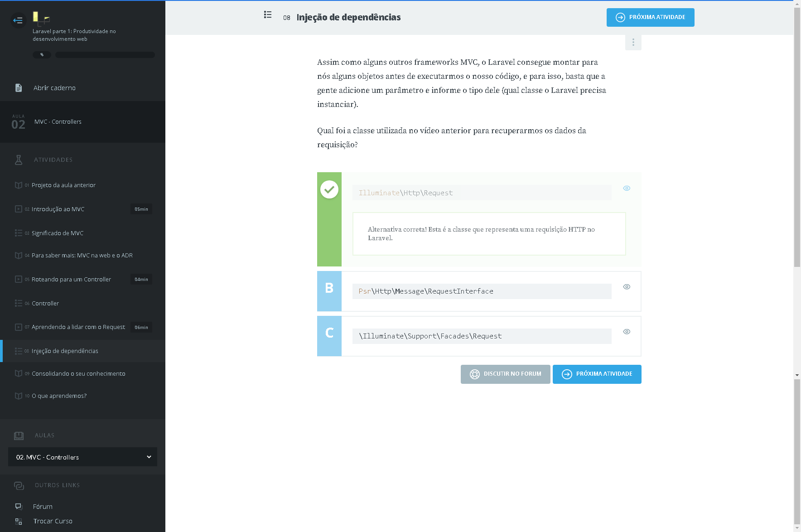Select answer option B

[x=329, y=291]
